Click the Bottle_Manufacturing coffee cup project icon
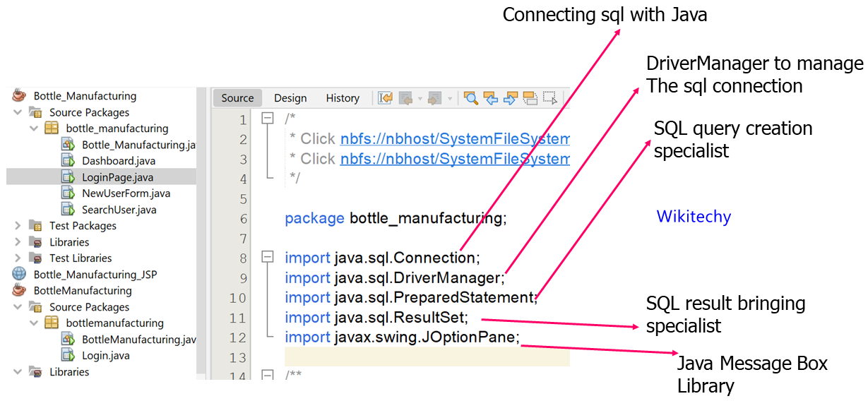The image size is (868, 401). (x=19, y=96)
